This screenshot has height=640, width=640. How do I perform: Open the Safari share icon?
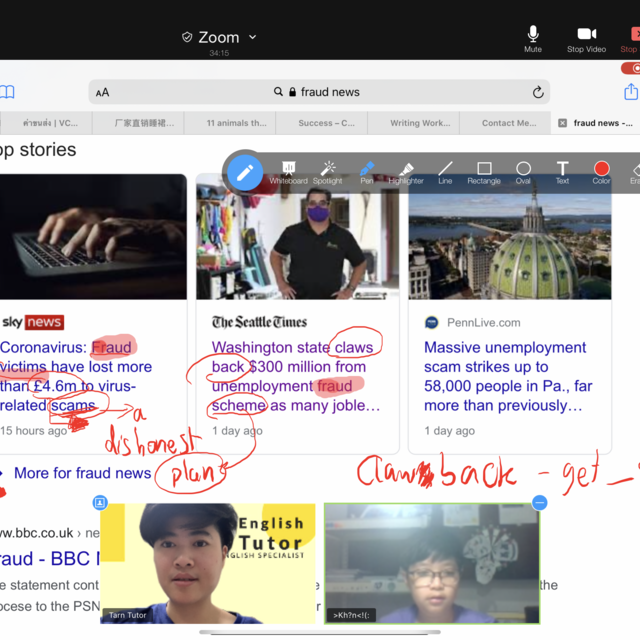631,91
